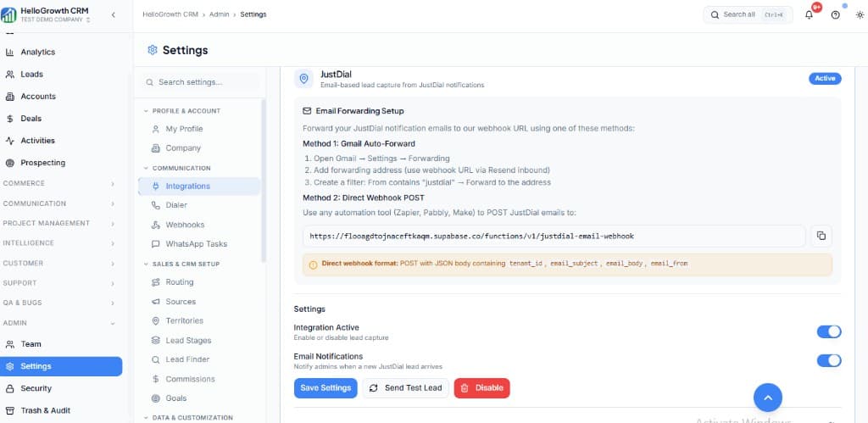Click the HelloGrowth CRM logo icon
The height and width of the screenshot is (423, 868).
point(8,15)
